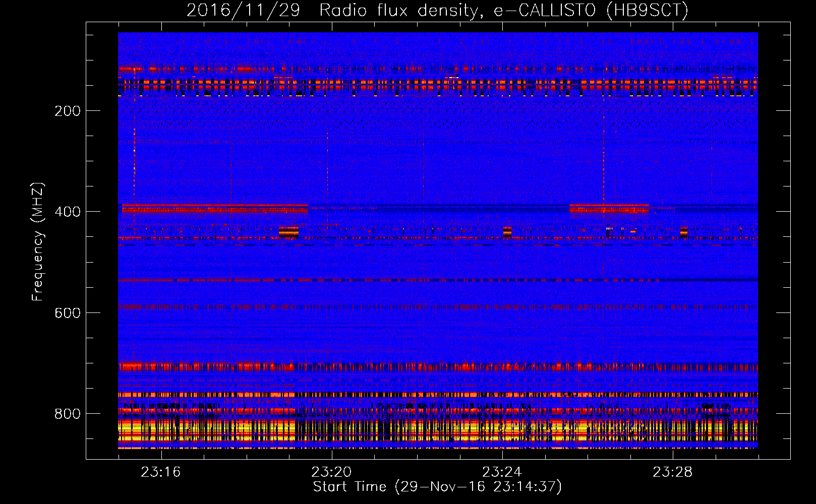816x504 pixels.
Task: Click the plot title "Radio flux density, e-CALLISTO (HB9SCT)"
Action: click(x=504, y=11)
